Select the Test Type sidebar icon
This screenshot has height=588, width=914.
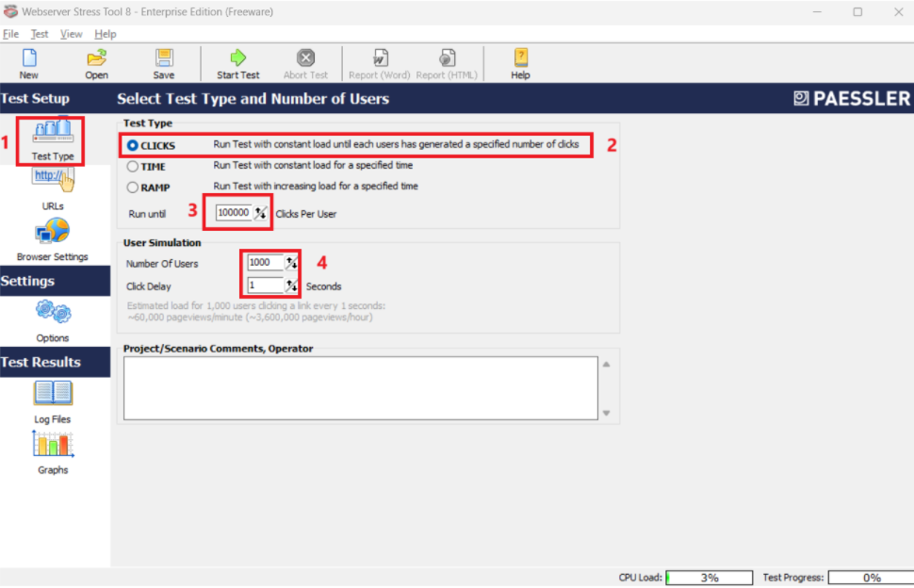click(53, 140)
